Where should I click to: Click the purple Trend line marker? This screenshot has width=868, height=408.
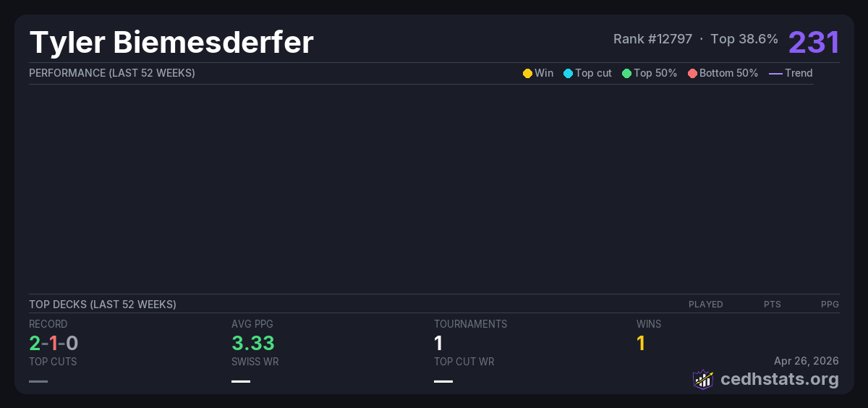(775, 73)
